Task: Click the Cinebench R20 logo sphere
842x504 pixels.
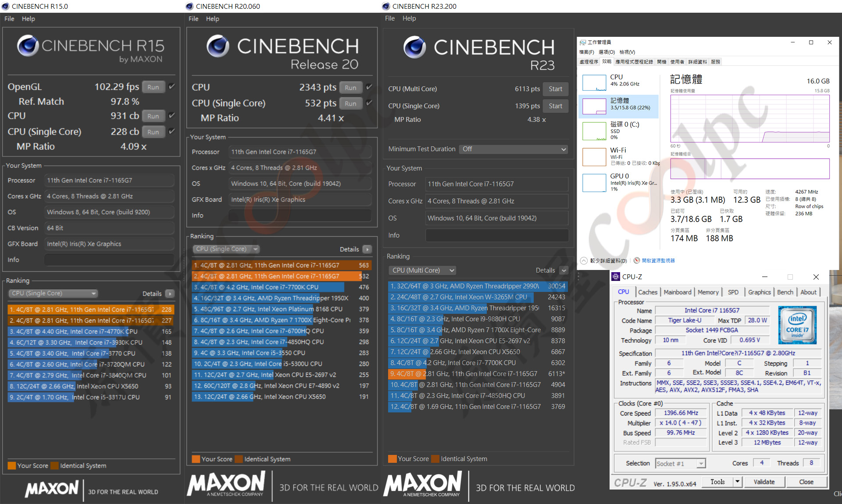Action: coord(218,46)
